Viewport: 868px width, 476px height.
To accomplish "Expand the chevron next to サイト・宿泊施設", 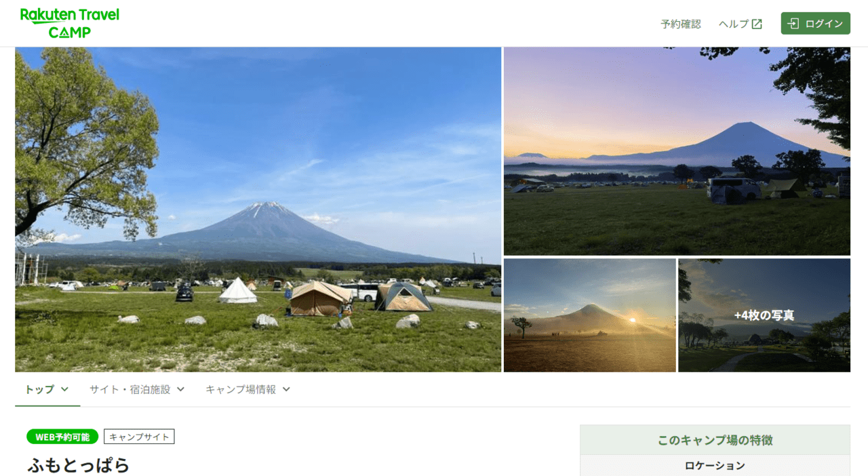I will pyautogui.click(x=180, y=389).
